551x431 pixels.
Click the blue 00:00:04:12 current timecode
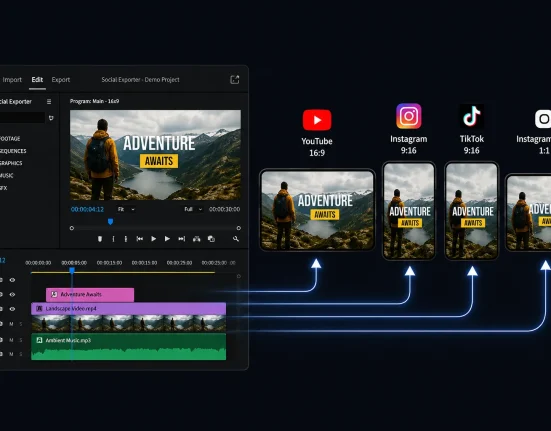click(x=87, y=209)
